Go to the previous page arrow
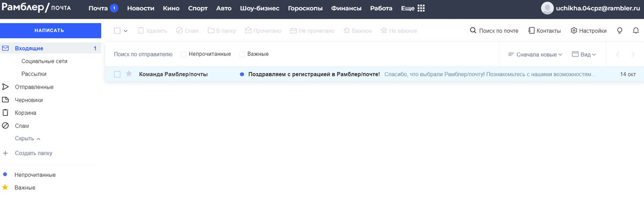644x203 pixels. pos(618,54)
